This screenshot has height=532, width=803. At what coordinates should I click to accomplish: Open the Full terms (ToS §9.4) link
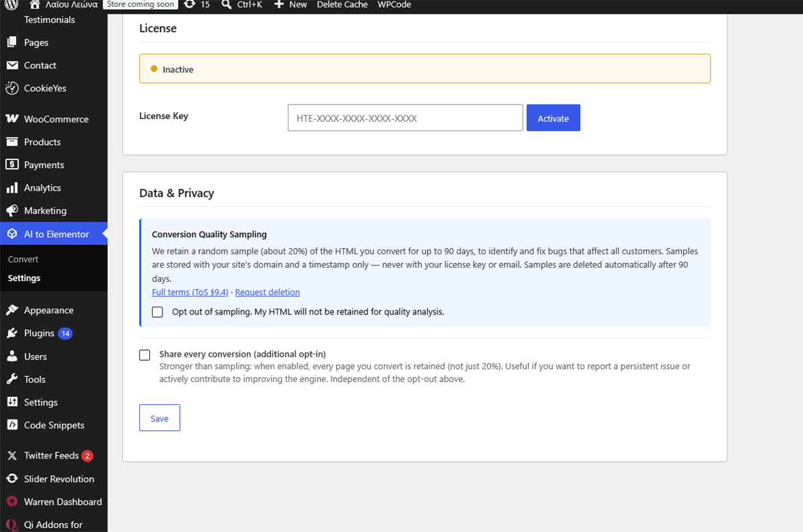click(190, 292)
